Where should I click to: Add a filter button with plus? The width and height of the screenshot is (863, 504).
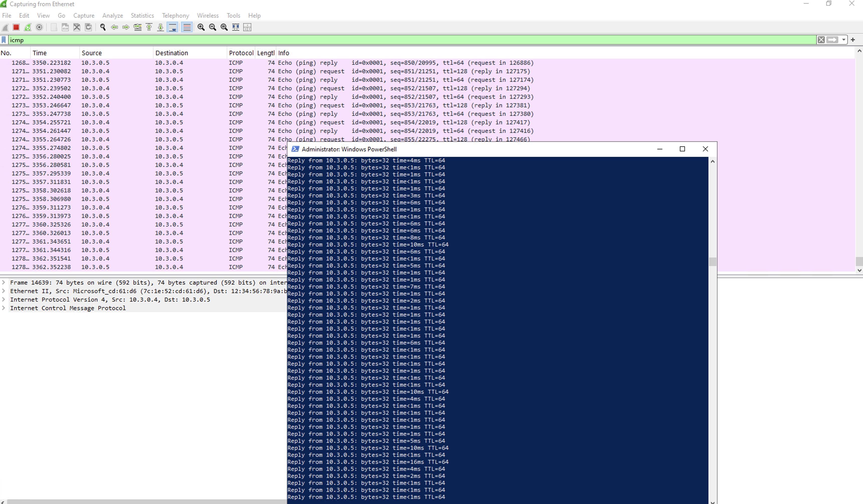coord(853,40)
